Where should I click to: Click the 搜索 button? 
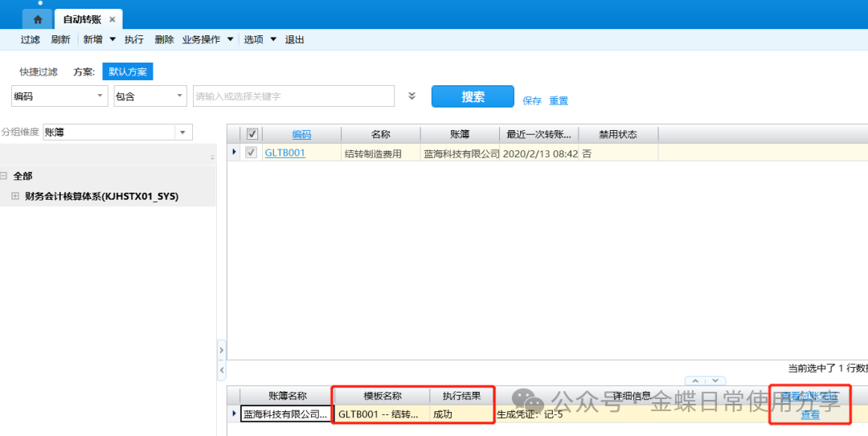click(473, 96)
